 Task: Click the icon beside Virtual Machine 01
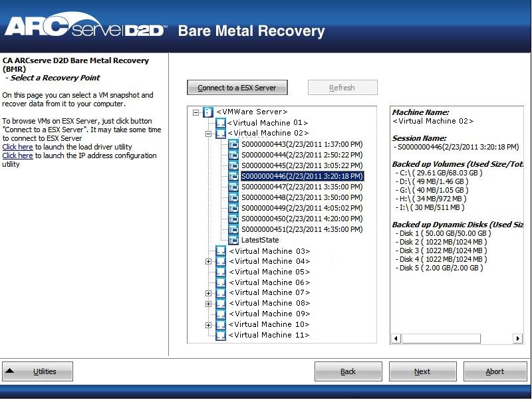point(221,123)
